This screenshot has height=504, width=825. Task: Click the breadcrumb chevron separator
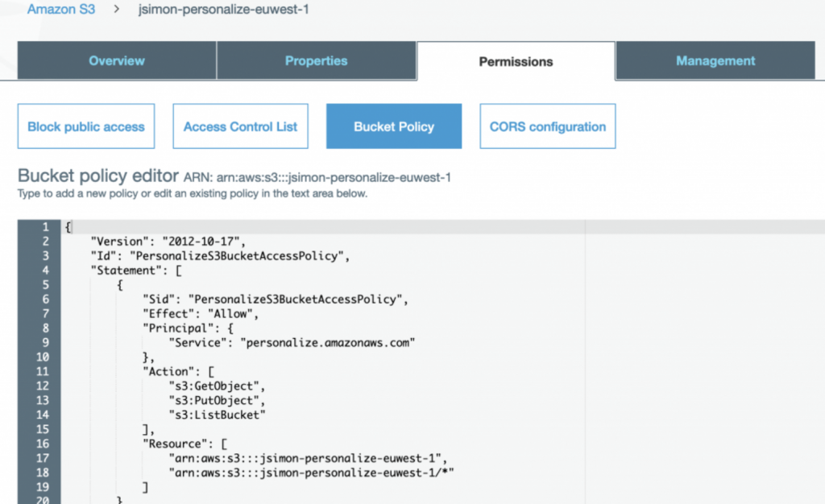(116, 10)
